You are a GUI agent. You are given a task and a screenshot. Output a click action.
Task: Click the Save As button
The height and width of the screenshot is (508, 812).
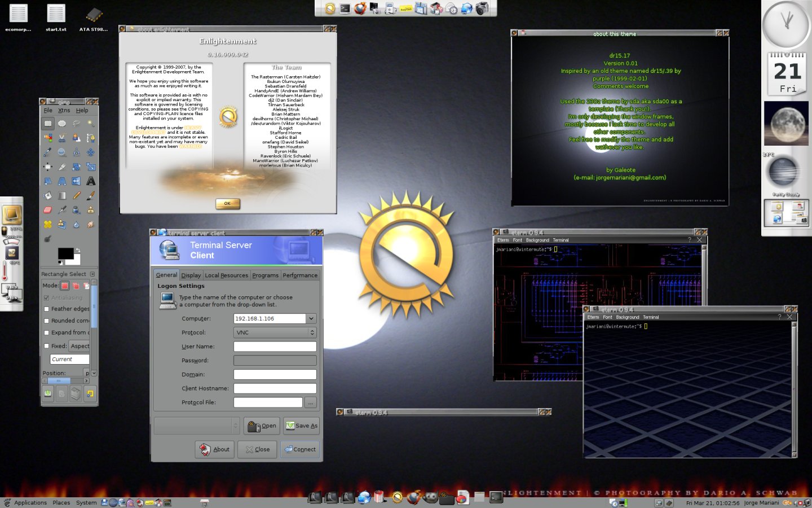click(301, 426)
